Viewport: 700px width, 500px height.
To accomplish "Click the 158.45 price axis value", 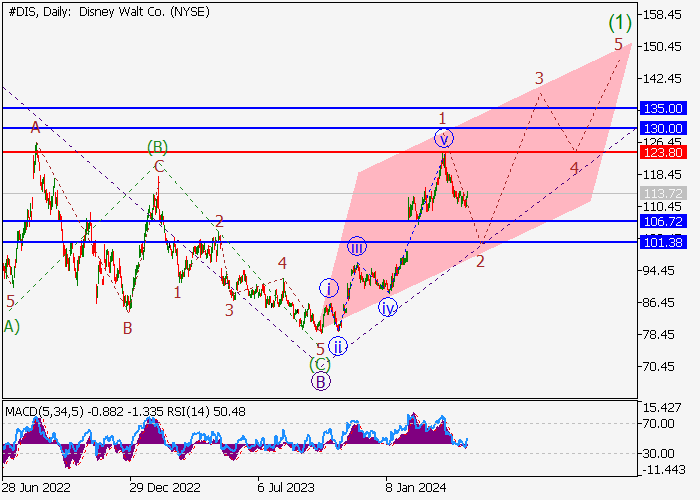I will 662,15.
